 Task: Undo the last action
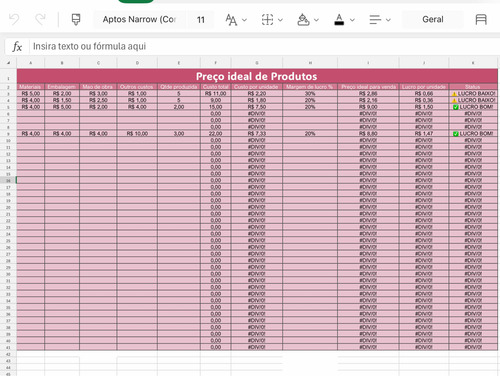[x=14, y=20]
